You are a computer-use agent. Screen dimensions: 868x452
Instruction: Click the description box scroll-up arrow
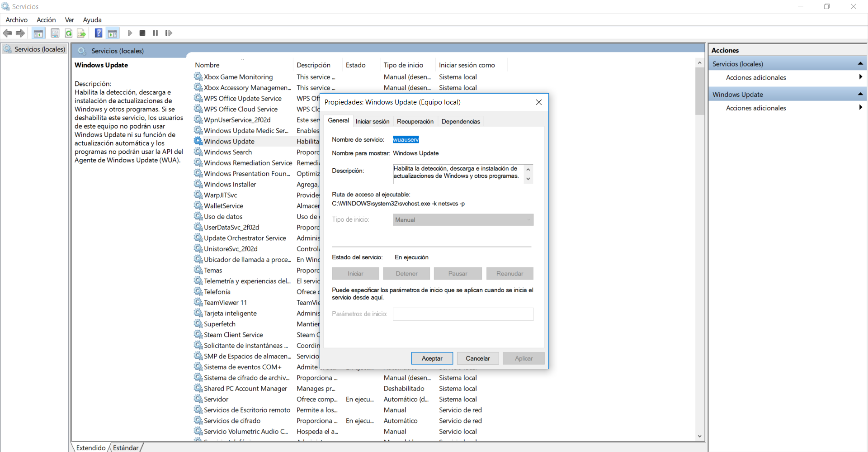[528, 169]
